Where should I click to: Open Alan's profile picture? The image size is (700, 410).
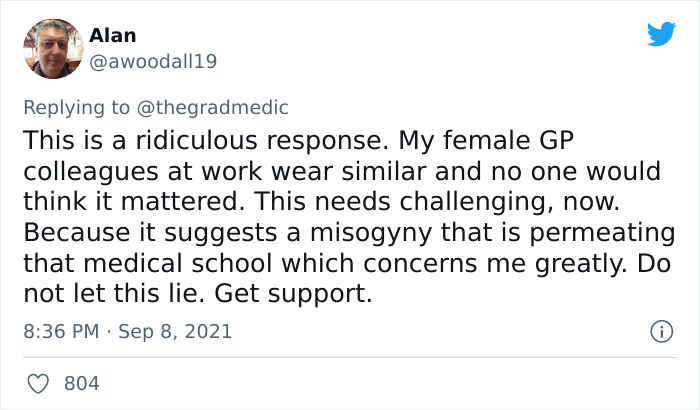[x=52, y=48]
